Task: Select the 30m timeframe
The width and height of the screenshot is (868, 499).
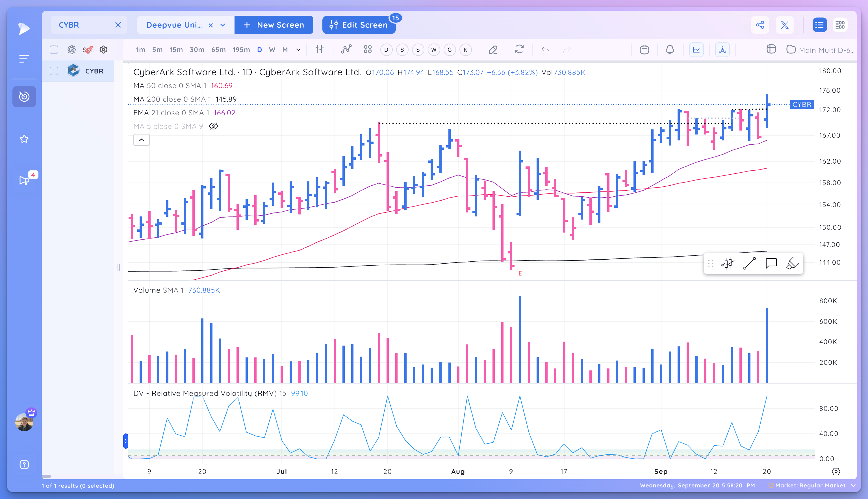Action: click(x=197, y=50)
